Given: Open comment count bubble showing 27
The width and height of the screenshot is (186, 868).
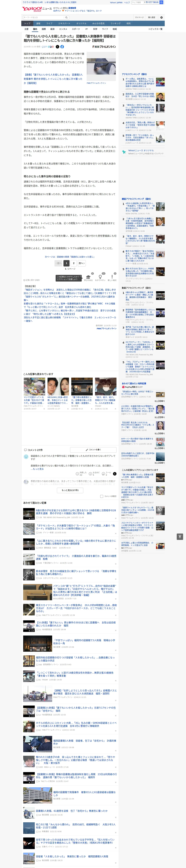Looking at the screenshot, I should (44, 47).
